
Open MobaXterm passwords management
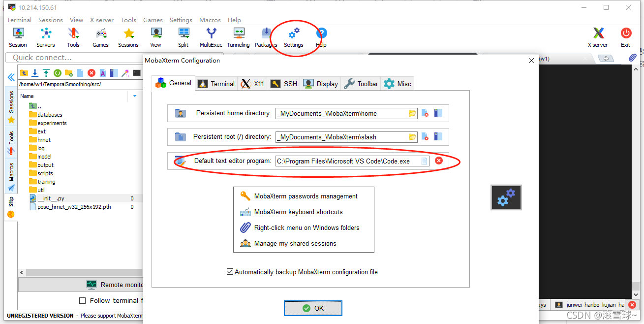pos(299,196)
